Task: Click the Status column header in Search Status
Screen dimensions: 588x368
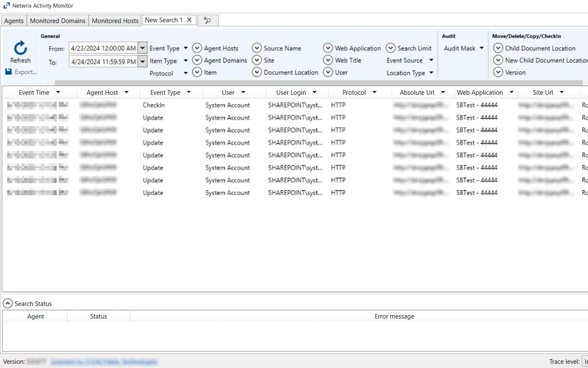Action: 99,316
